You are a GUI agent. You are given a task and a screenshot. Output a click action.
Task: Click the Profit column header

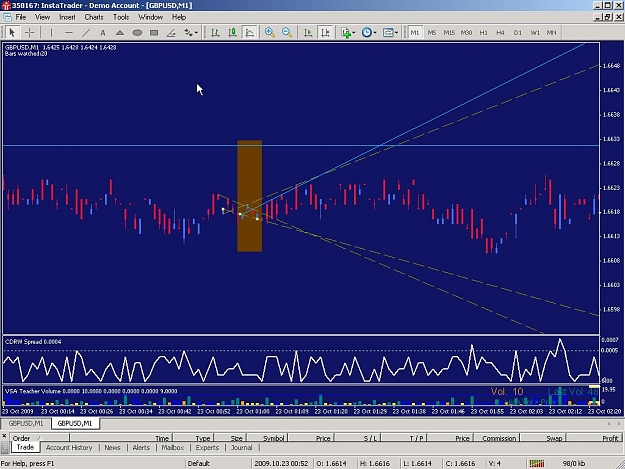coord(594,438)
